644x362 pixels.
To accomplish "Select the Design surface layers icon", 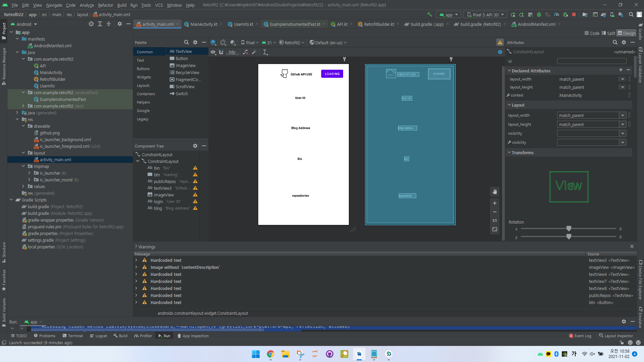I will point(213,43).
